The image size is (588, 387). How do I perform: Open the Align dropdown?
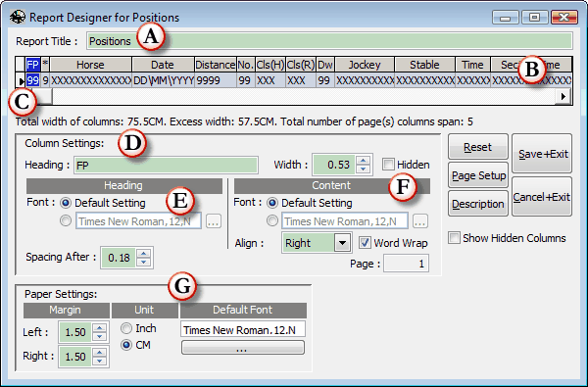342,243
